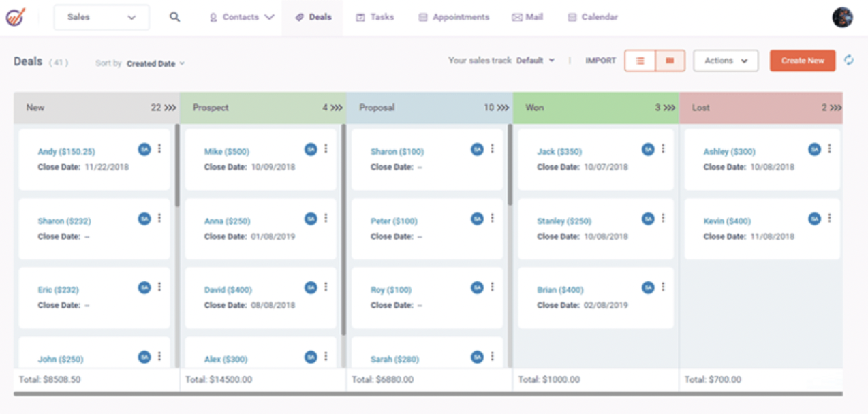Viewport: 868px width, 414px height.
Task: Go to the Deals tab
Action: pyautogui.click(x=313, y=18)
